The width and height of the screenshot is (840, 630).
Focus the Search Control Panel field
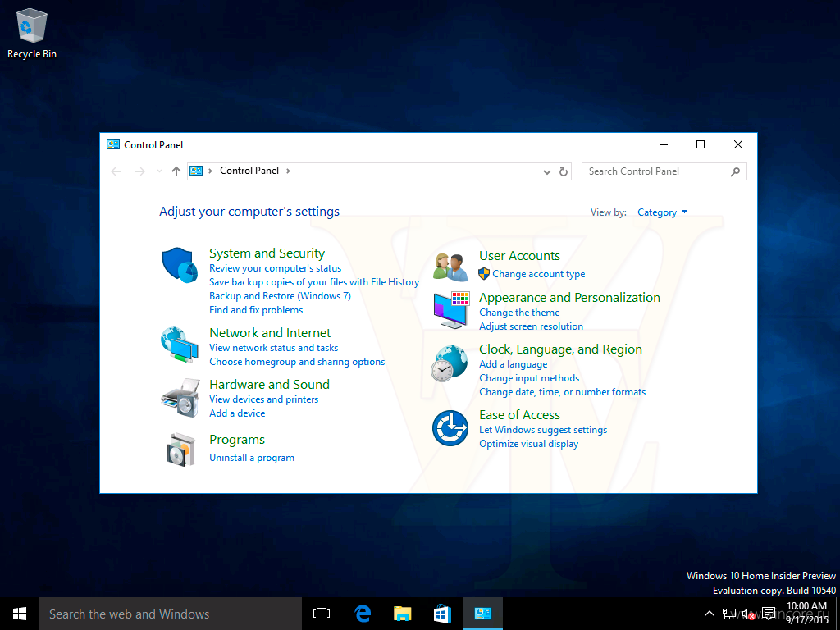point(664,171)
